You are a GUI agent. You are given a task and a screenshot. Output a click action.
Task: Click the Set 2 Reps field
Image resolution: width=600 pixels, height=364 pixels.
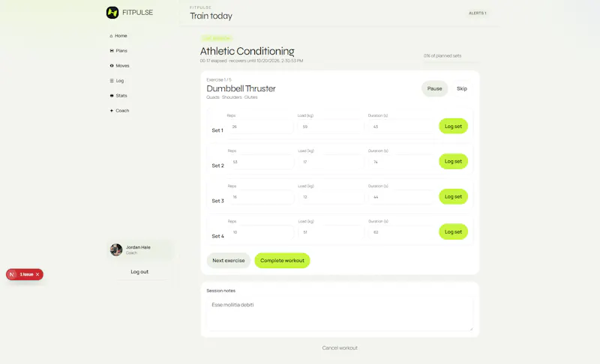coord(261,162)
